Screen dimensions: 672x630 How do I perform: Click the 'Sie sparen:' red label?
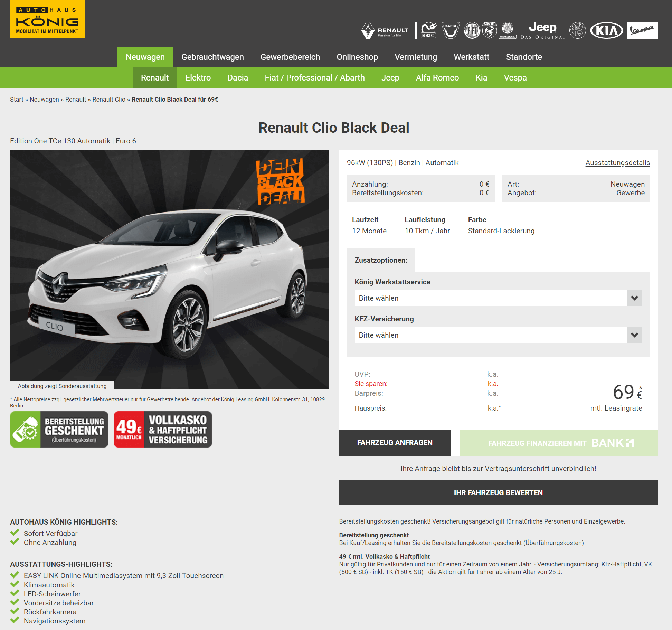click(x=371, y=384)
